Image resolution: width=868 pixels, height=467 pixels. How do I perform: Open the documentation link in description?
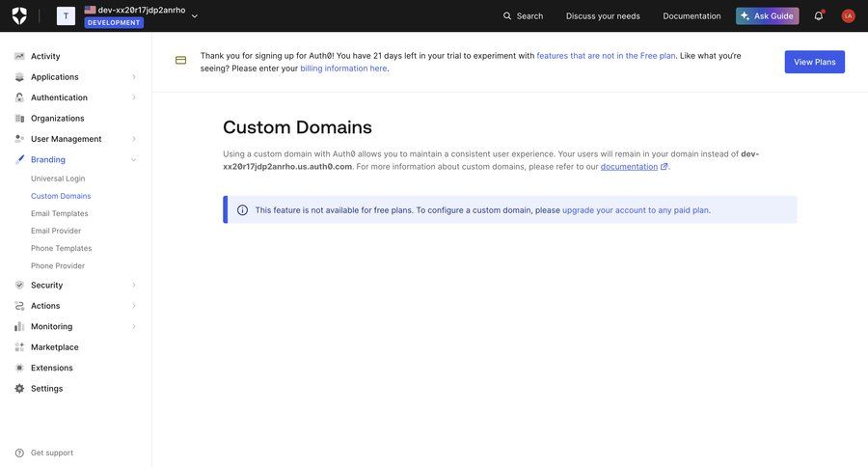[629, 166]
